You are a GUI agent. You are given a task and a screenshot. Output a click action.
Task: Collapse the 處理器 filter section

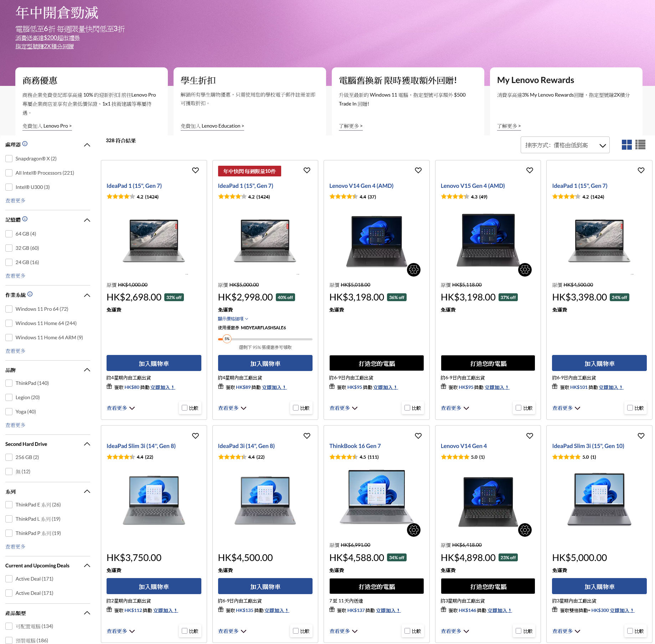(x=87, y=145)
